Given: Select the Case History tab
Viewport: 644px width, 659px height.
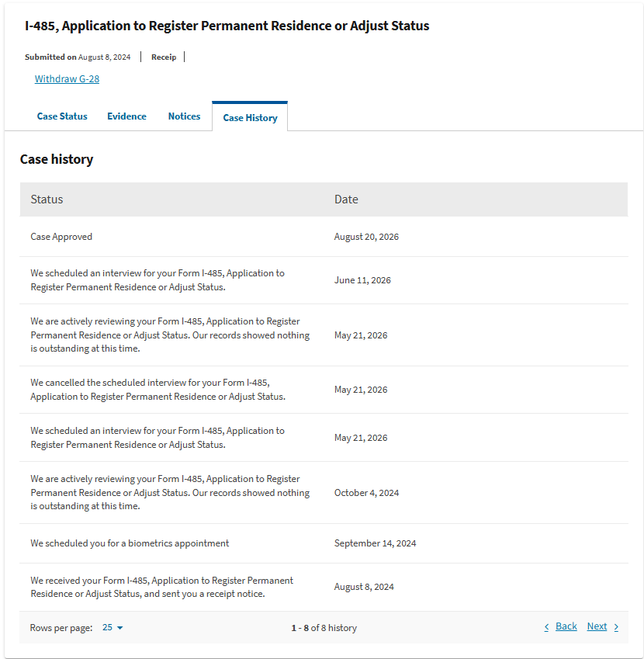Looking at the screenshot, I should 250,118.
